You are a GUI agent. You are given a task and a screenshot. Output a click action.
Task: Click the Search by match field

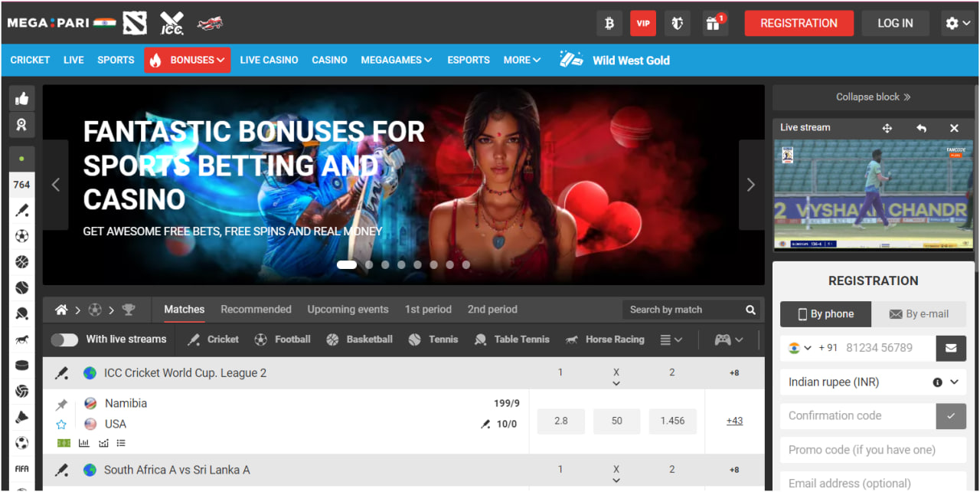[x=684, y=310]
